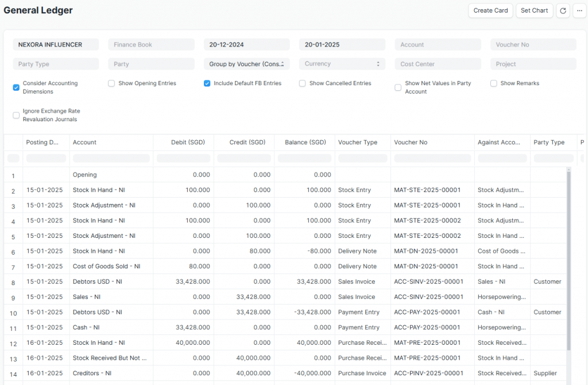Click the Set Chart button
This screenshot has height=385, width=588.
point(534,10)
